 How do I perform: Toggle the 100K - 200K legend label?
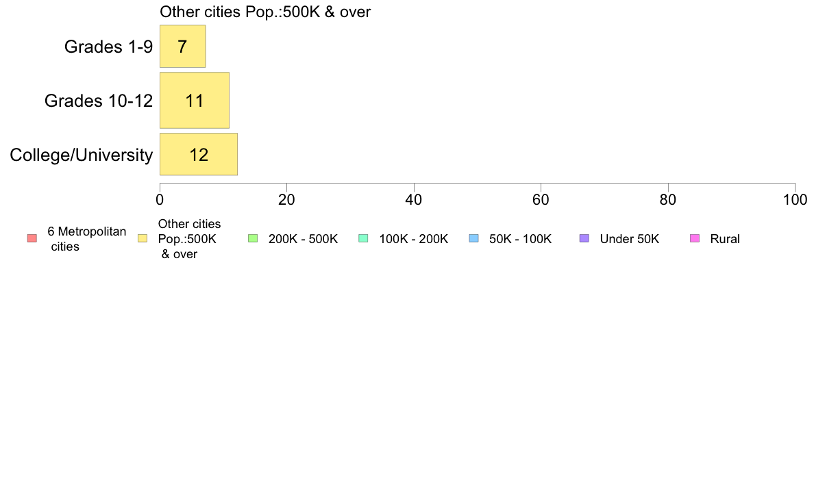[413, 239]
